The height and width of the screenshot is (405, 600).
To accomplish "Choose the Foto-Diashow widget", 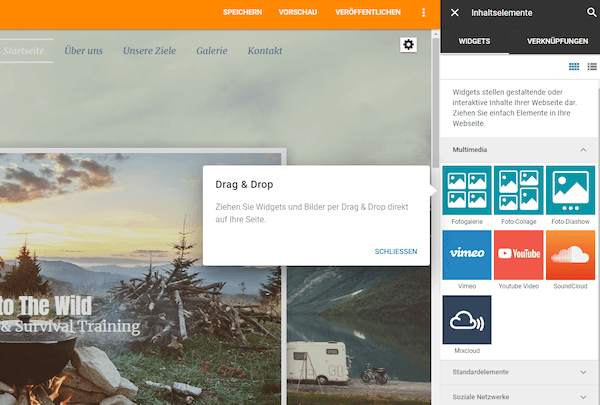I will pyautogui.click(x=570, y=190).
